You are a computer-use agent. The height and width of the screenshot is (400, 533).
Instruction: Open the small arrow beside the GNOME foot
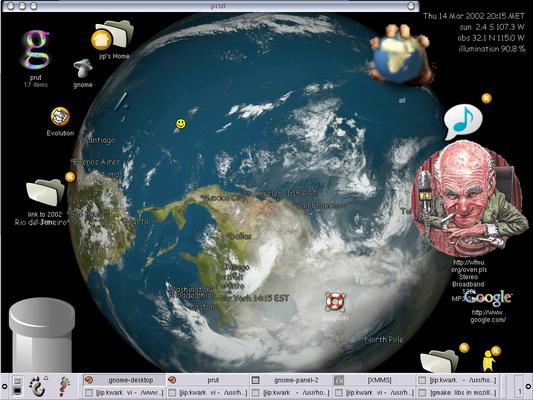pyautogui.click(x=46, y=378)
